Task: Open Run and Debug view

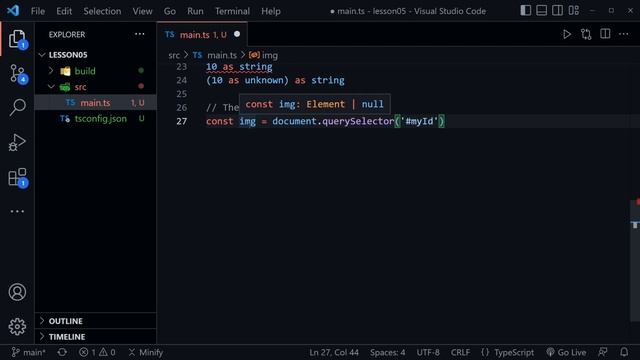Action: pyautogui.click(x=17, y=142)
